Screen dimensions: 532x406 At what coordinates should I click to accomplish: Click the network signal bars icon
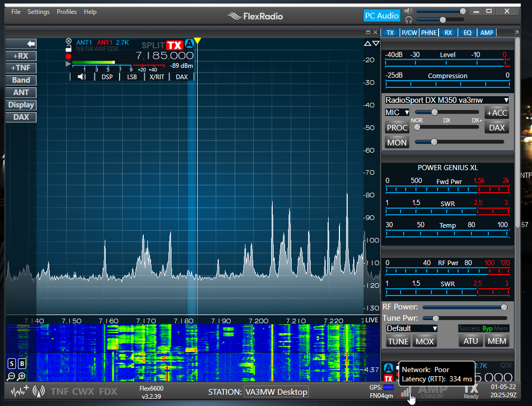coord(405,392)
